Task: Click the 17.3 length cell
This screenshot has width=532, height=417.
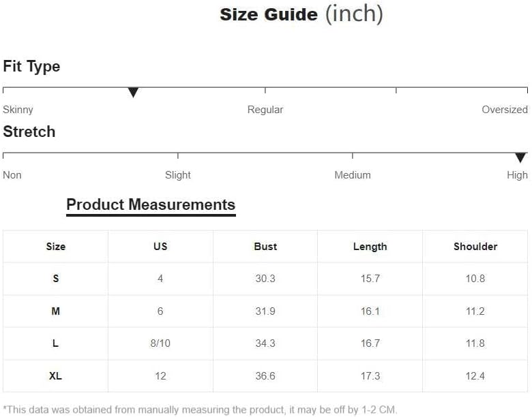Action: [370, 376]
